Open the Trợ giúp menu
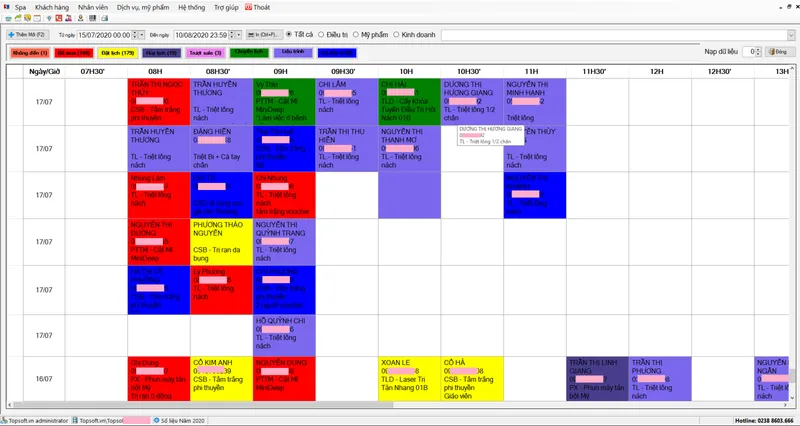This screenshot has width=800, height=426. tap(226, 8)
